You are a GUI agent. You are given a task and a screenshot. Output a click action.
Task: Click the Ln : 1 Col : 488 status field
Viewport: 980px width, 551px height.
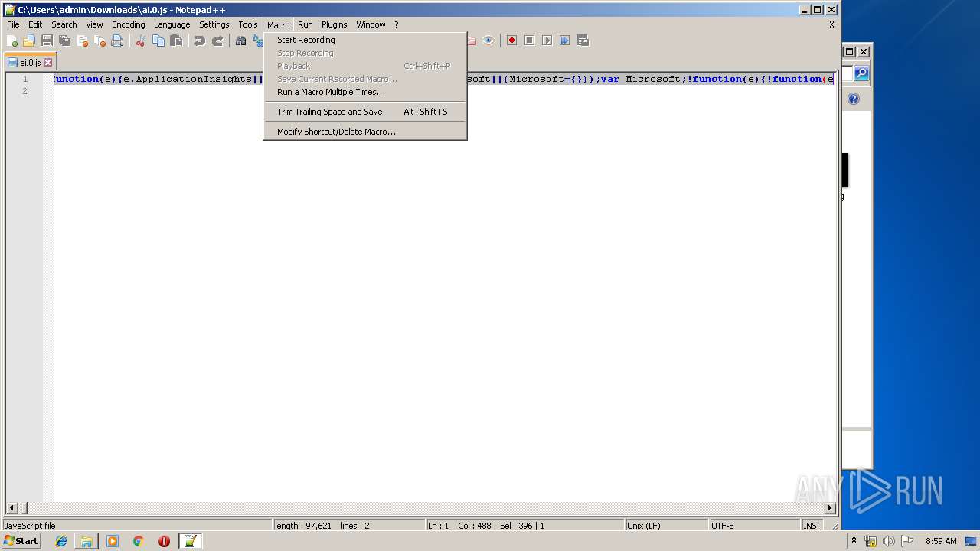click(524, 526)
